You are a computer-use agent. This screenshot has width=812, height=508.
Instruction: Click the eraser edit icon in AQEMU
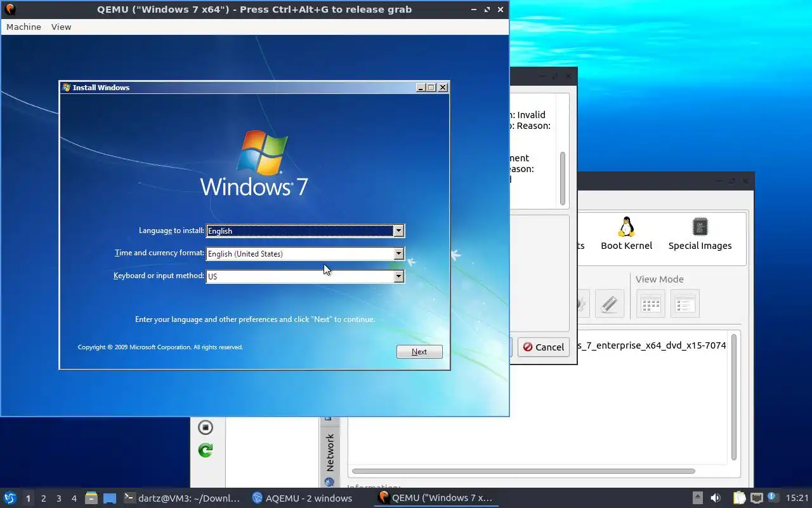tap(610, 304)
